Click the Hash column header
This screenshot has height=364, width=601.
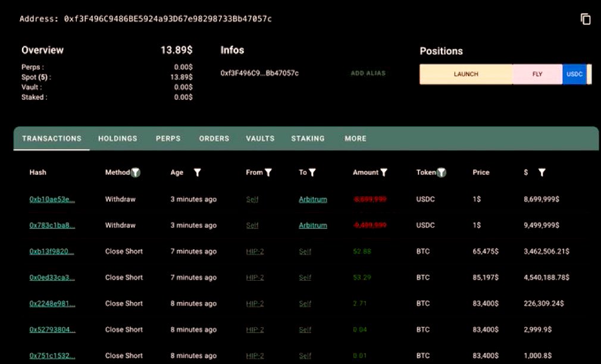(37, 172)
